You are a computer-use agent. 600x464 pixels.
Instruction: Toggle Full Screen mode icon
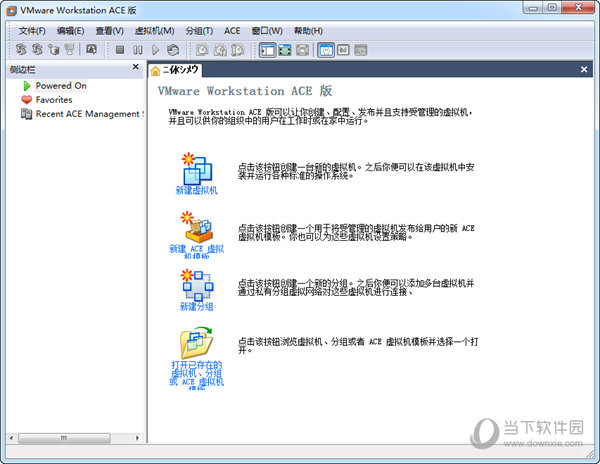[x=302, y=50]
